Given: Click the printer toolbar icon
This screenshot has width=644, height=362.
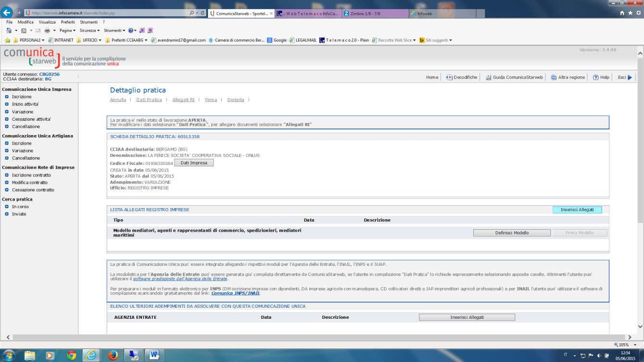Looking at the screenshot, I should pyautogui.click(x=47, y=30).
